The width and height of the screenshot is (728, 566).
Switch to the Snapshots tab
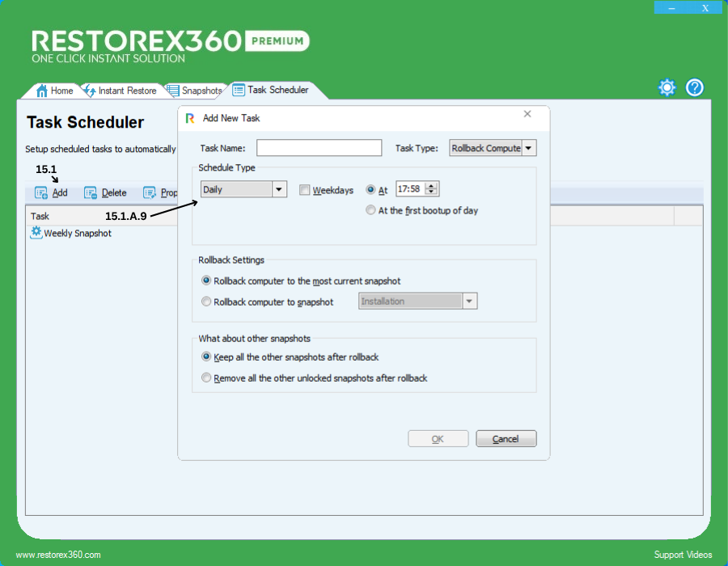(194, 91)
